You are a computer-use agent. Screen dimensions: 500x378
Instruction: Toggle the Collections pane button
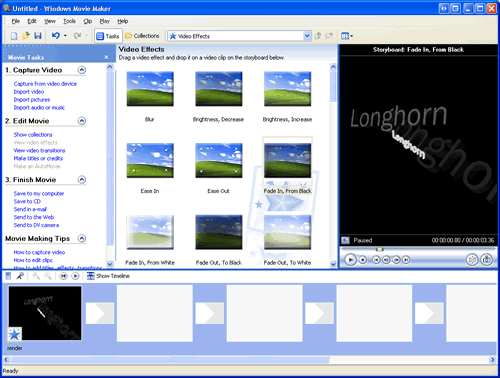[x=142, y=36]
